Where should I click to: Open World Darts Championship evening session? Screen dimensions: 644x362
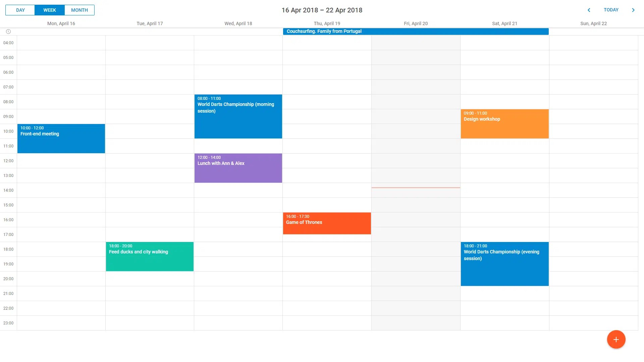coord(504,264)
